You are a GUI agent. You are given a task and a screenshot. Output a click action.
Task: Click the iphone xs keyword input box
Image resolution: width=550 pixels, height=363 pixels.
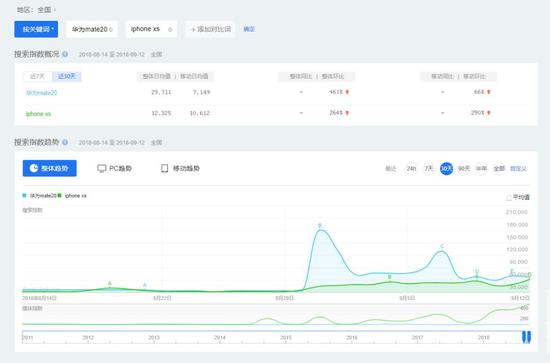[x=151, y=29]
